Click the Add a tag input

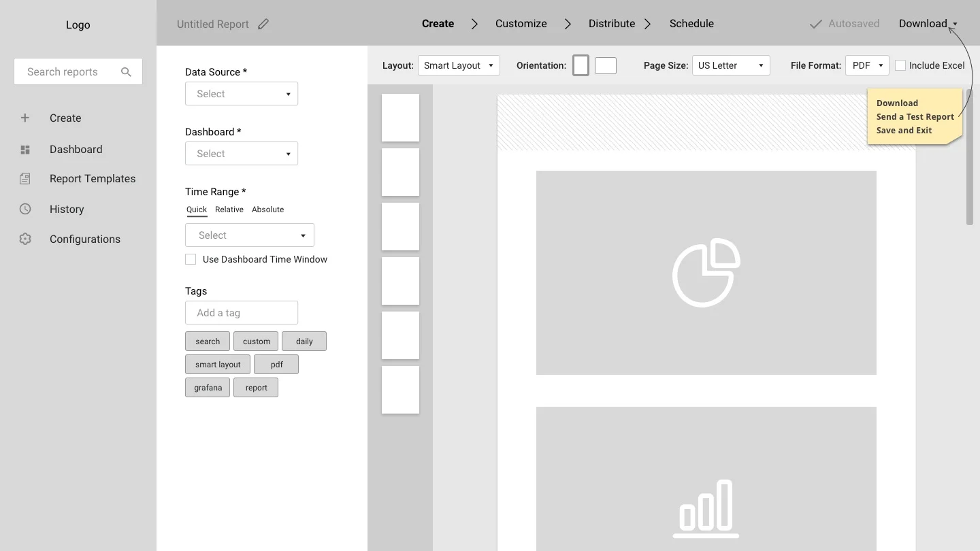[242, 313]
